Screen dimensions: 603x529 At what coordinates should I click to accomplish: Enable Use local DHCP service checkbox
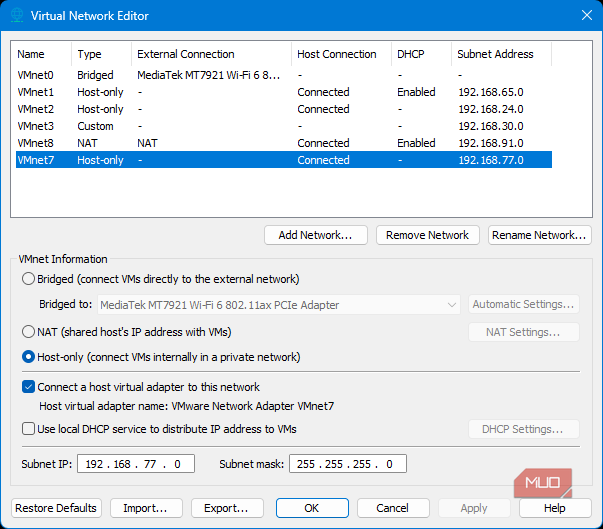(x=28, y=429)
